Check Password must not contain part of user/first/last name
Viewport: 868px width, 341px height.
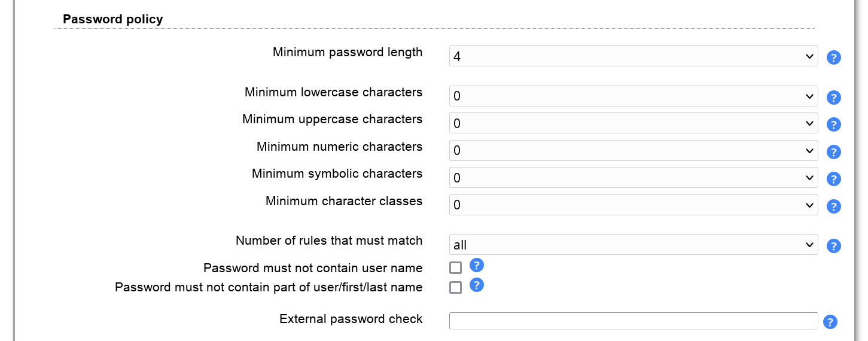[456, 288]
